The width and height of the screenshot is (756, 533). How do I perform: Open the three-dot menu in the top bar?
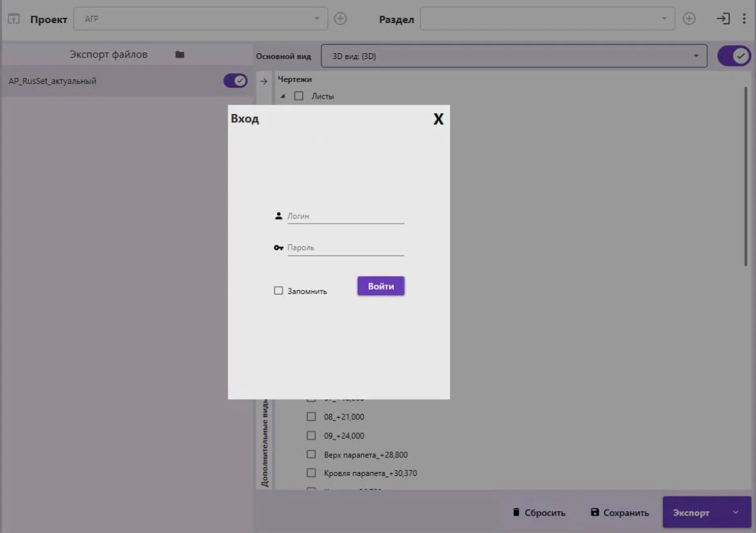tap(744, 19)
